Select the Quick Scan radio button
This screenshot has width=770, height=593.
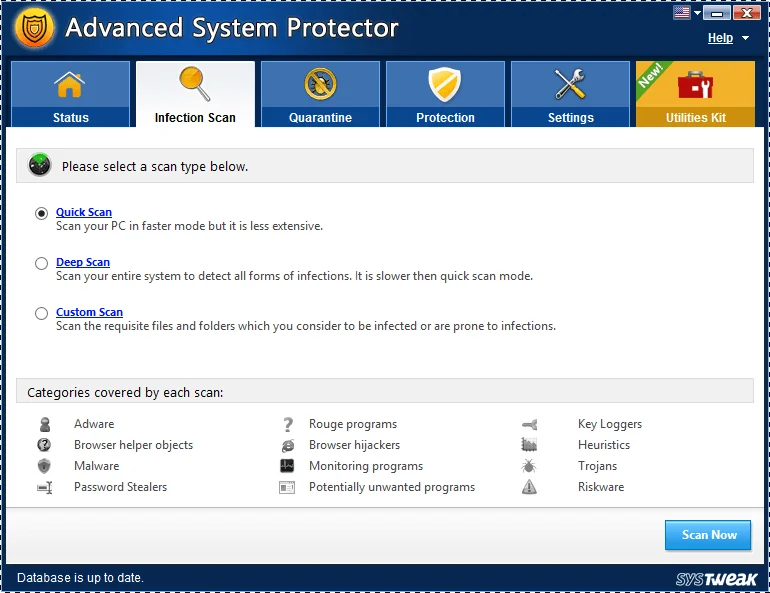[x=41, y=213]
